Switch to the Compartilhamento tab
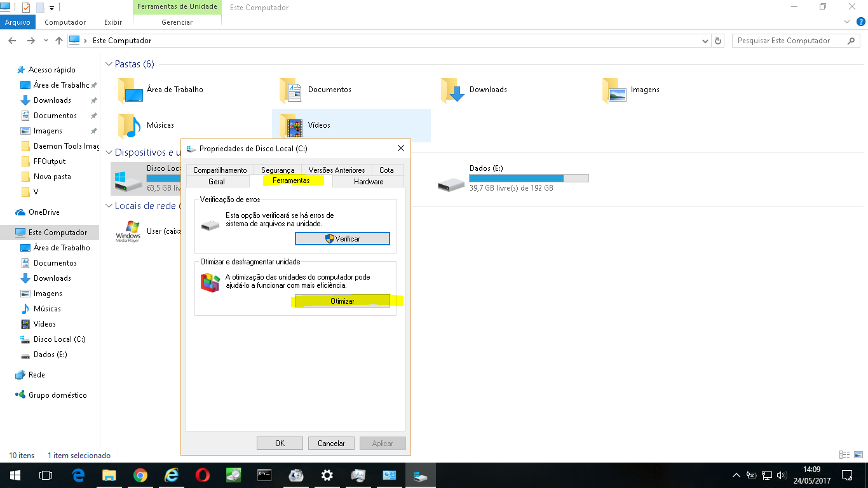Image resolution: width=868 pixels, height=488 pixels. pyautogui.click(x=220, y=170)
